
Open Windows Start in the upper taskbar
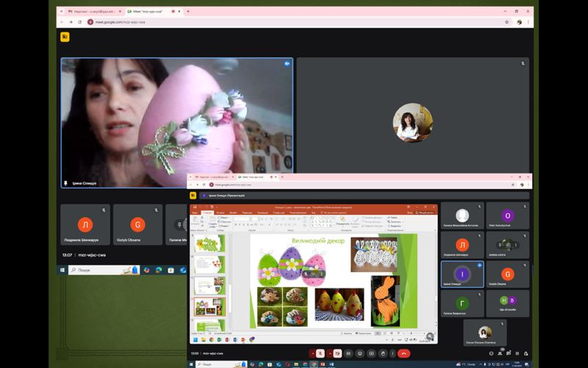pyautogui.click(x=62, y=270)
